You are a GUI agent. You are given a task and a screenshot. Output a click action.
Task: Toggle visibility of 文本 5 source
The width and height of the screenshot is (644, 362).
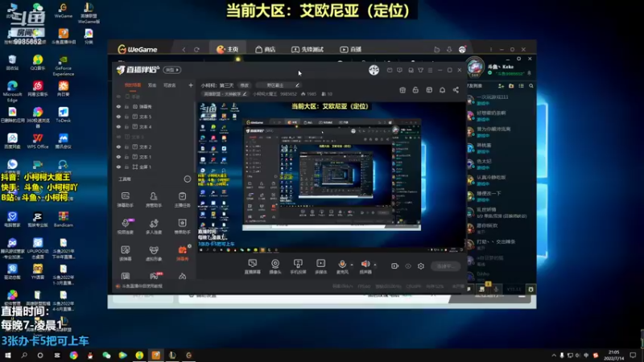pos(118,117)
